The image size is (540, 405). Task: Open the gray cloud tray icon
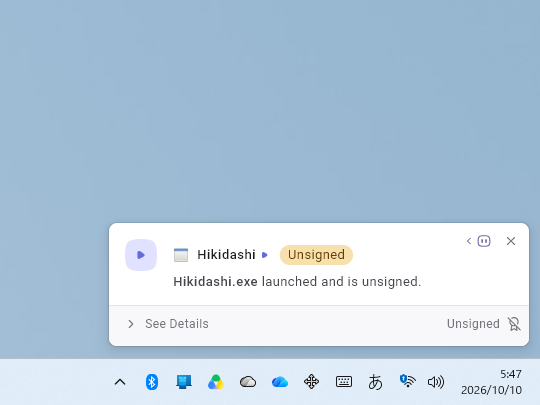pos(248,382)
